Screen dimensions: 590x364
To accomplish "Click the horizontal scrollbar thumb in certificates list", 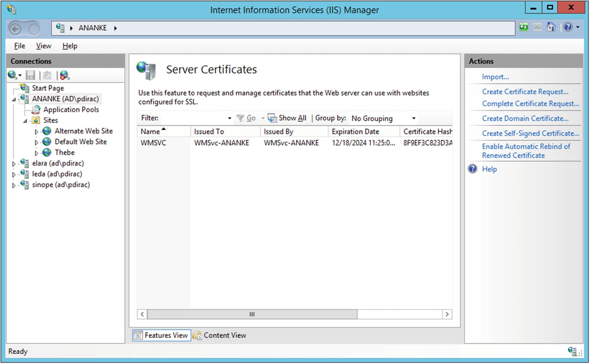I will click(252, 314).
